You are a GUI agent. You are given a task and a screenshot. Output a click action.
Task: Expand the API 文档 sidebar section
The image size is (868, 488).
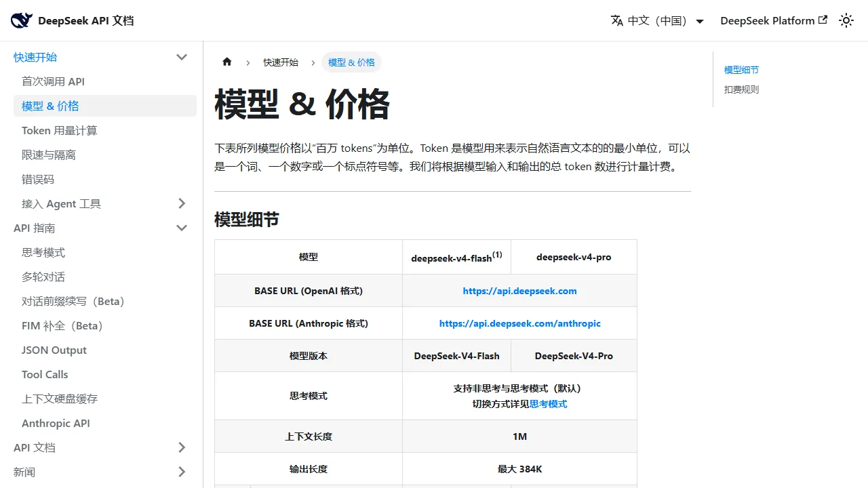click(x=182, y=447)
